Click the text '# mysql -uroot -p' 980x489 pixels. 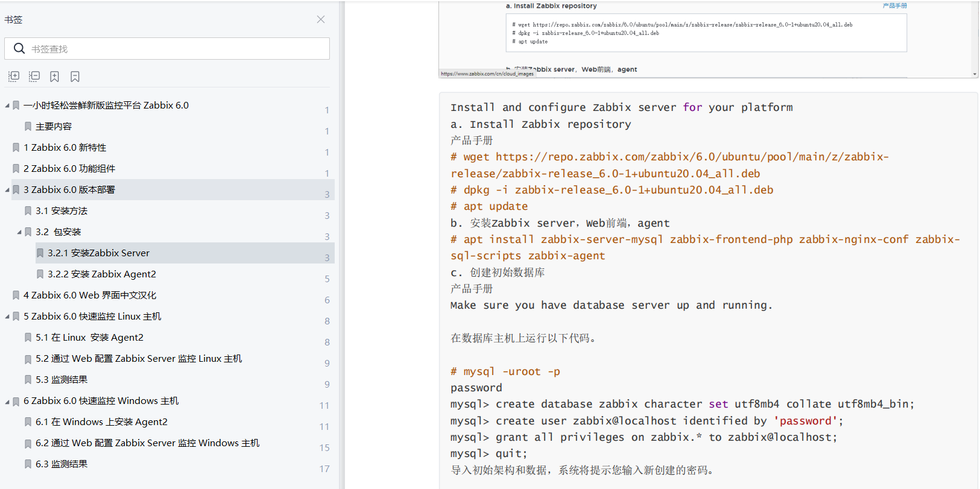[x=505, y=371]
